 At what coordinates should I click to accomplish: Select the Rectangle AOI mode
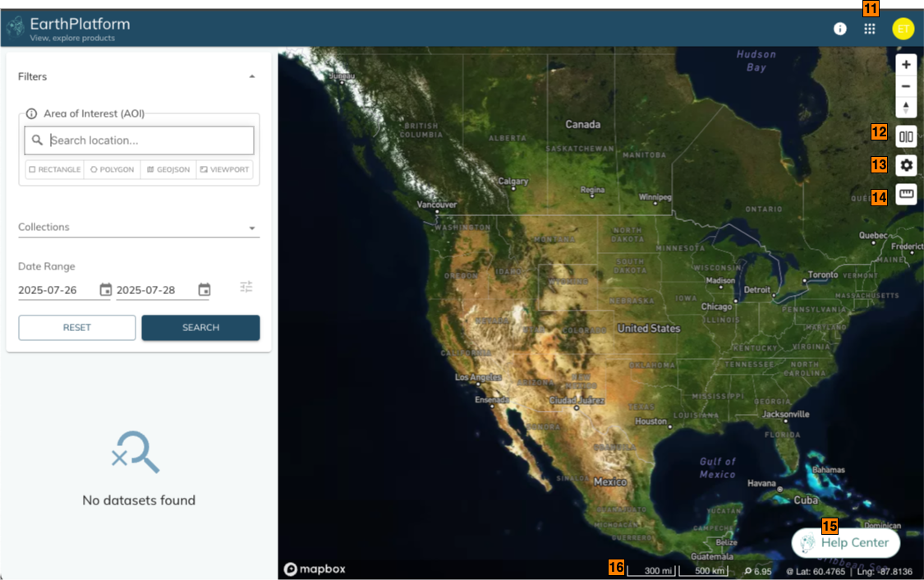pos(55,170)
